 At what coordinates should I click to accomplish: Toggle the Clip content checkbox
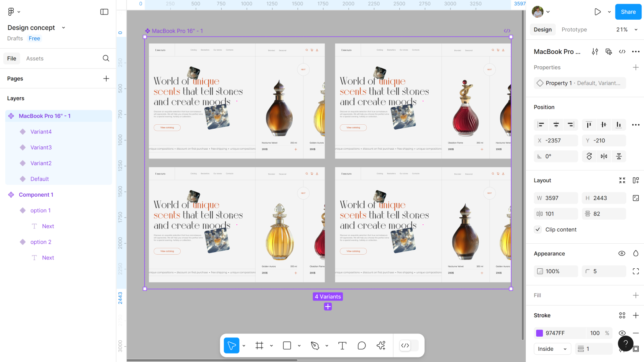(538, 230)
